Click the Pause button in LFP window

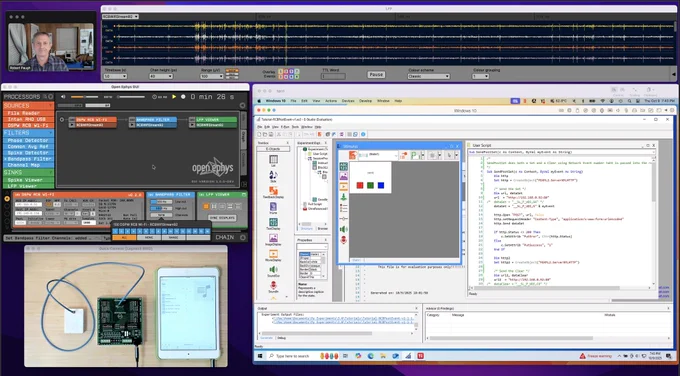point(376,75)
